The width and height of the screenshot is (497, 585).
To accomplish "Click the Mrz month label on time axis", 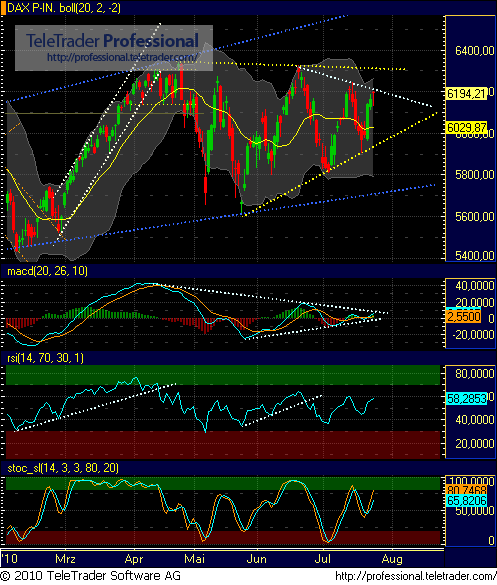I will 65,559.
